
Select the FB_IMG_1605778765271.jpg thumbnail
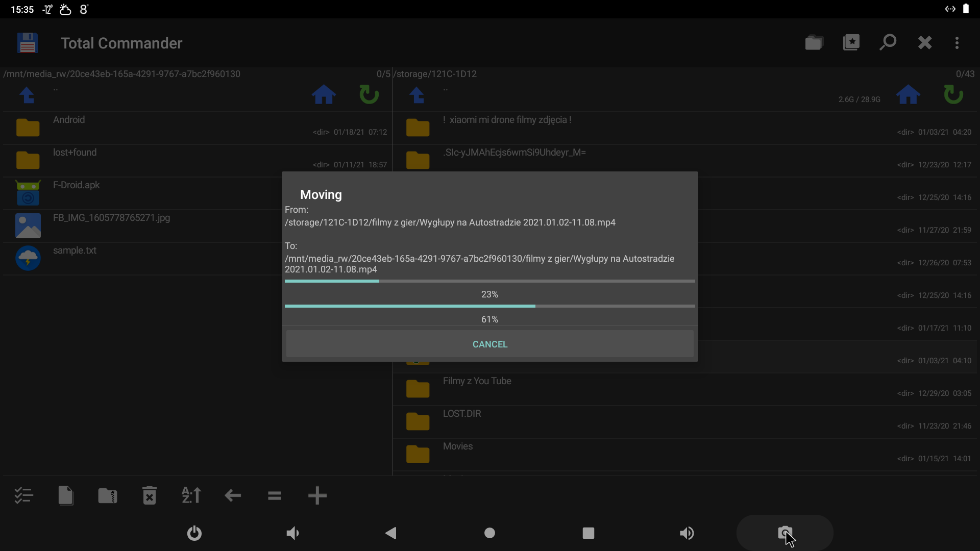point(28,226)
